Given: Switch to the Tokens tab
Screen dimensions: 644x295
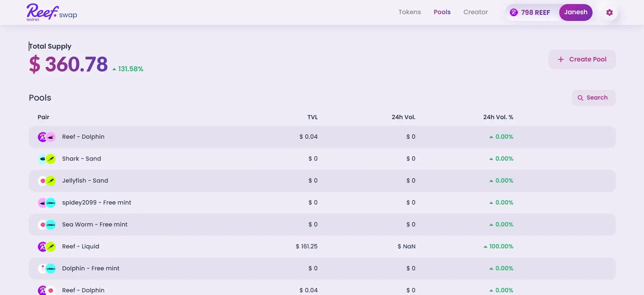Looking at the screenshot, I should 410,12.
